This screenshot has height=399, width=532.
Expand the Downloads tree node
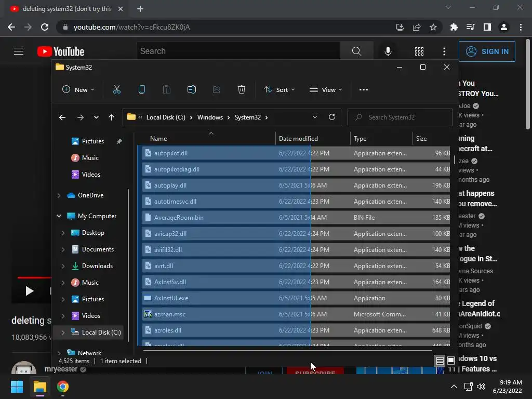63,266
